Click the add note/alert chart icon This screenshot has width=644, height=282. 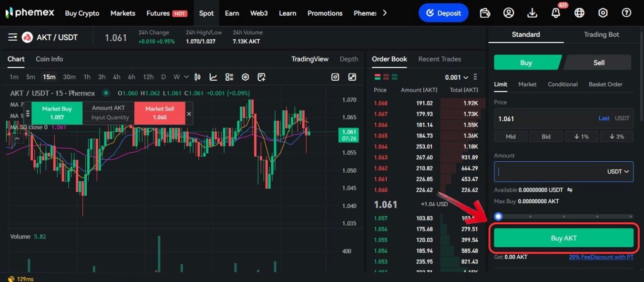coord(261,77)
